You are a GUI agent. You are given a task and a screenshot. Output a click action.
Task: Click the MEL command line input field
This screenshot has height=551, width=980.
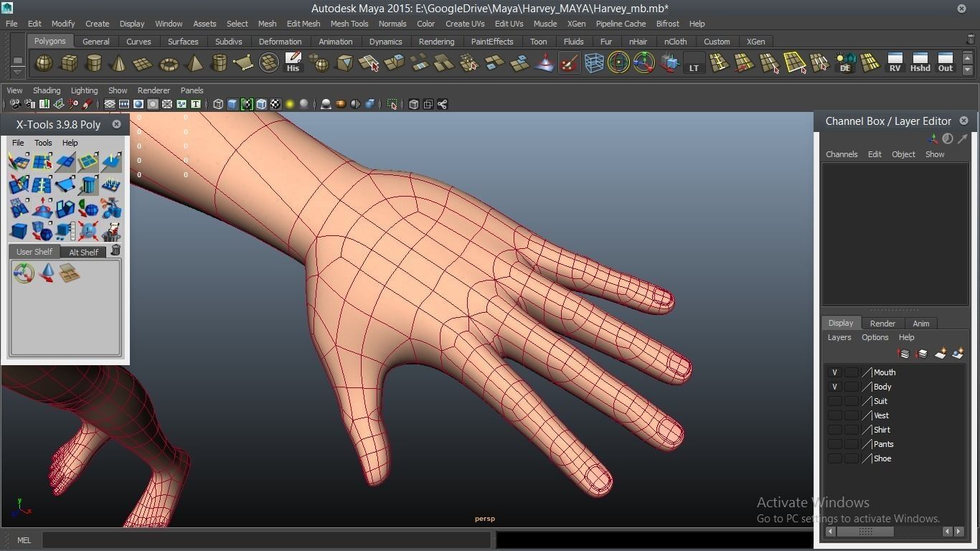coord(267,540)
